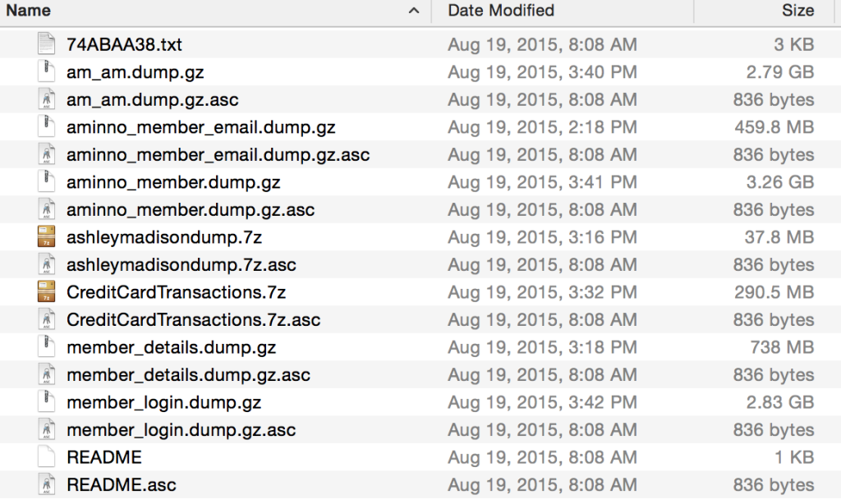Click the aminno_member_email.dump.gz.asc file icon

click(46, 155)
